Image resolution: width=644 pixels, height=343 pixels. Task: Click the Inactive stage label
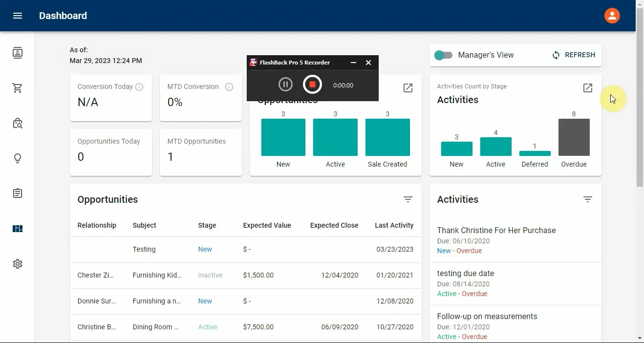click(x=210, y=275)
